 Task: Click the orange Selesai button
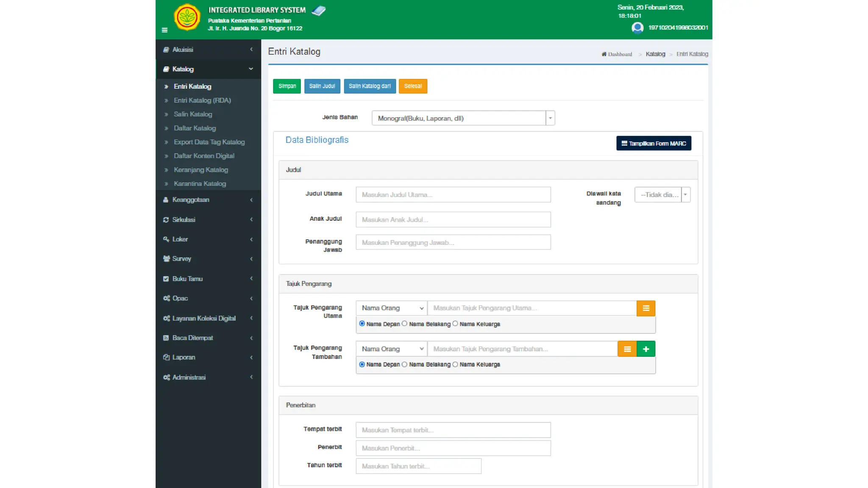(x=412, y=86)
